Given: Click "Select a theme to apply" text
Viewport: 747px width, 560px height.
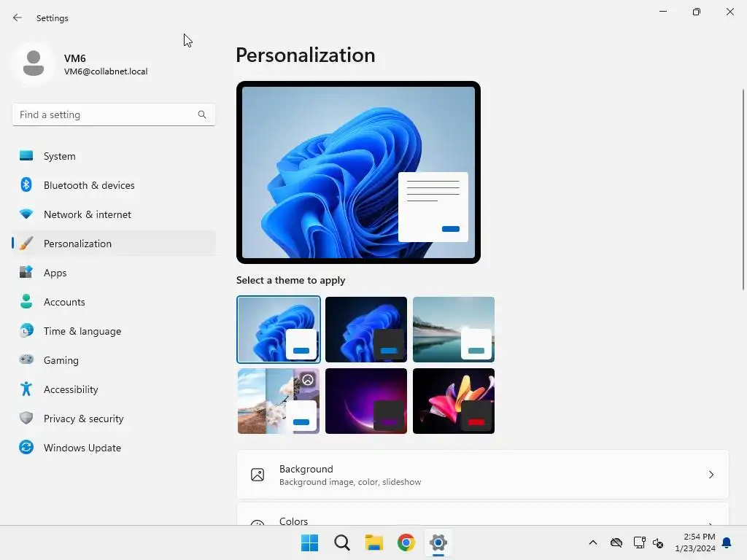Looking at the screenshot, I should click(290, 280).
